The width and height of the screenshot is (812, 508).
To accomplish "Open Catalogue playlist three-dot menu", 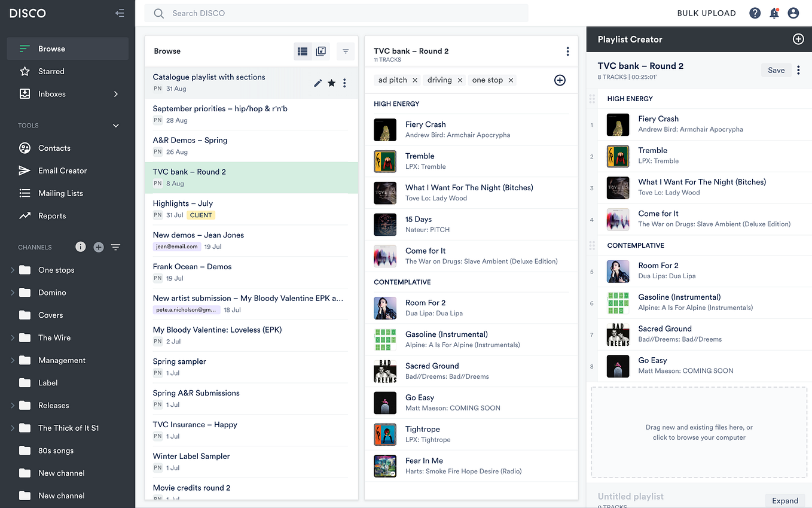I will click(x=344, y=83).
